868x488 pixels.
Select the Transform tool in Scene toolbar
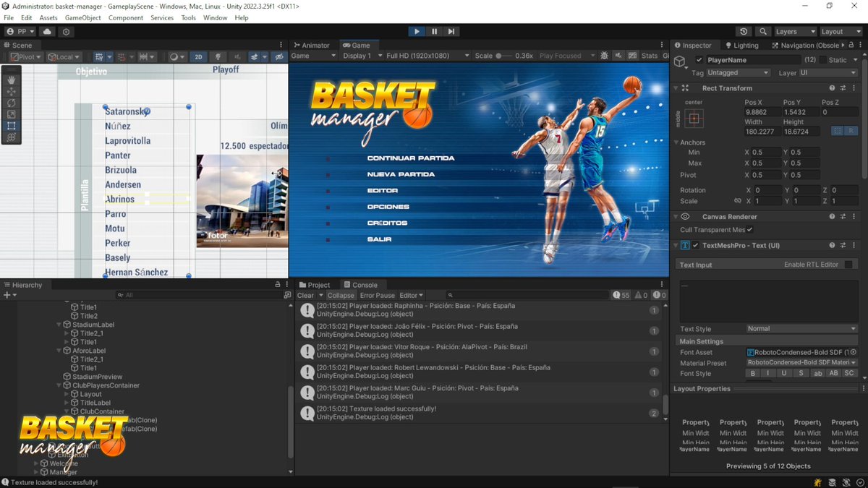[x=11, y=137]
